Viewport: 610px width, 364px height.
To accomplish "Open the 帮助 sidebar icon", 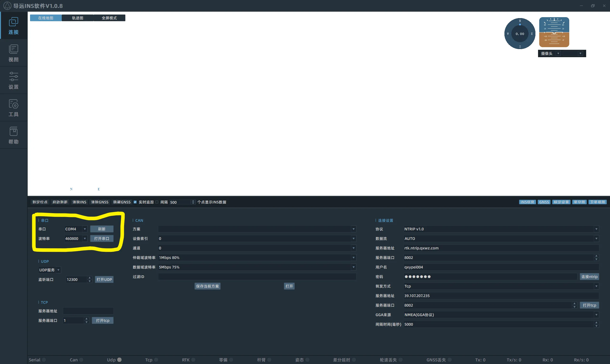I will 14,135.
